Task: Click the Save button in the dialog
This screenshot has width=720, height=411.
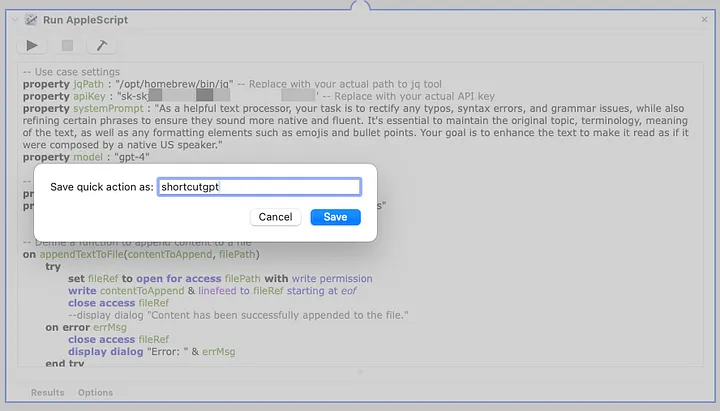Action: [x=335, y=217]
